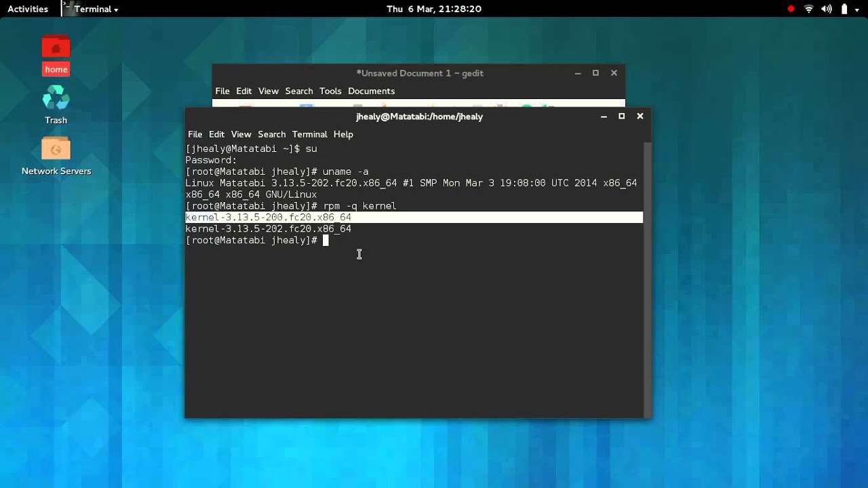Open Help menu in the Terminal window
Screen dimensions: 868x488
click(x=343, y=134)
